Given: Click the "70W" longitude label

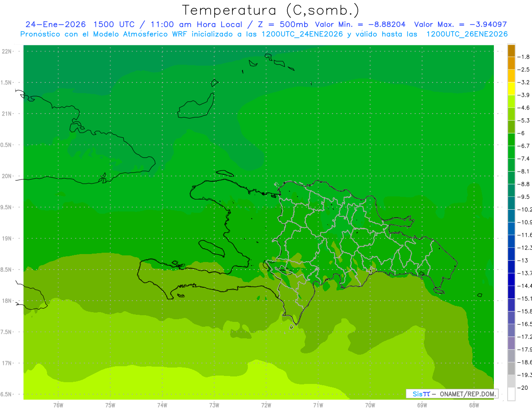Looking at the screenshot, I should (x=370, y=405).
